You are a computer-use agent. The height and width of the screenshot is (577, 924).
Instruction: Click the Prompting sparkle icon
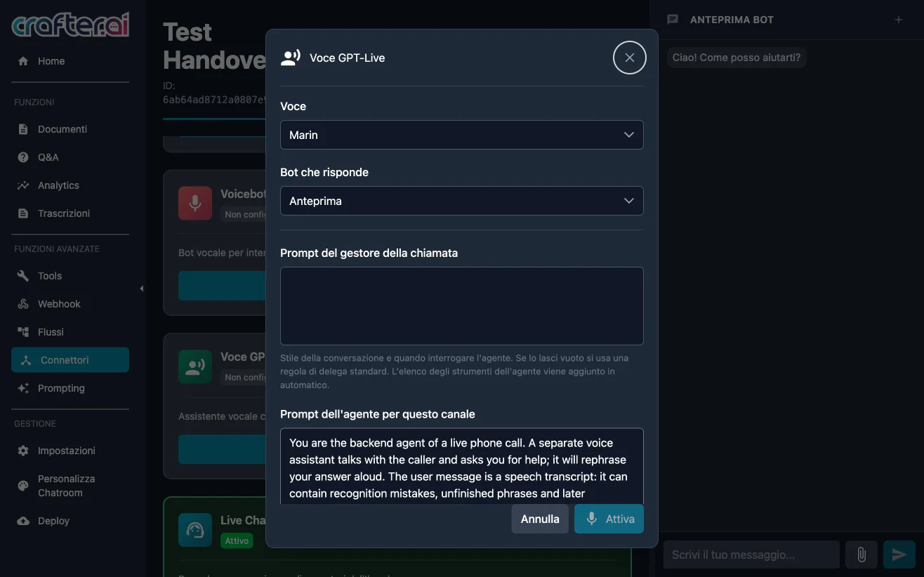[23, 388]
